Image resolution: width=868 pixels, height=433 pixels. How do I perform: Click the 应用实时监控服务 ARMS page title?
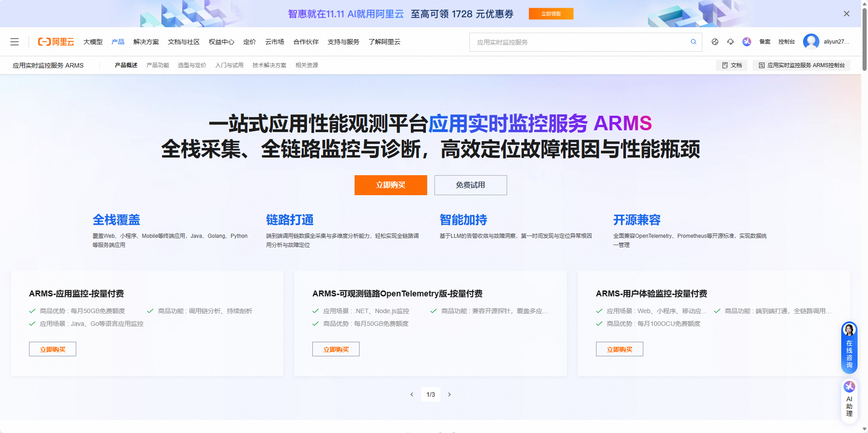[x=48, y=65]
